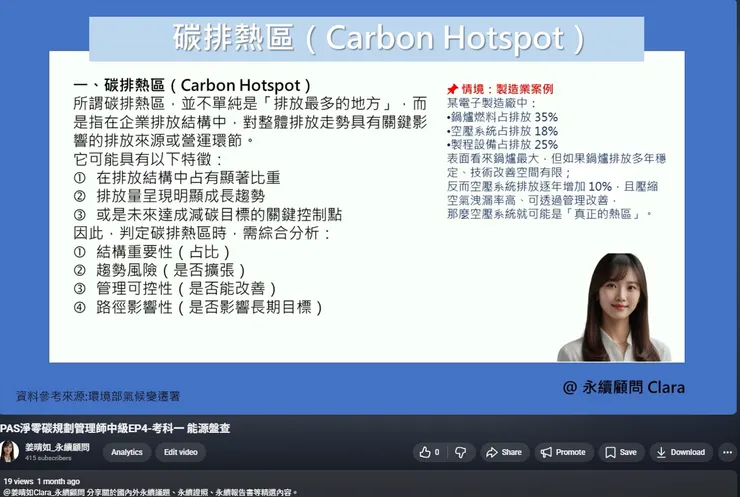The height and width of the screenshot is (497, 740).
Task: Download the video
Action: coord(681,452)
